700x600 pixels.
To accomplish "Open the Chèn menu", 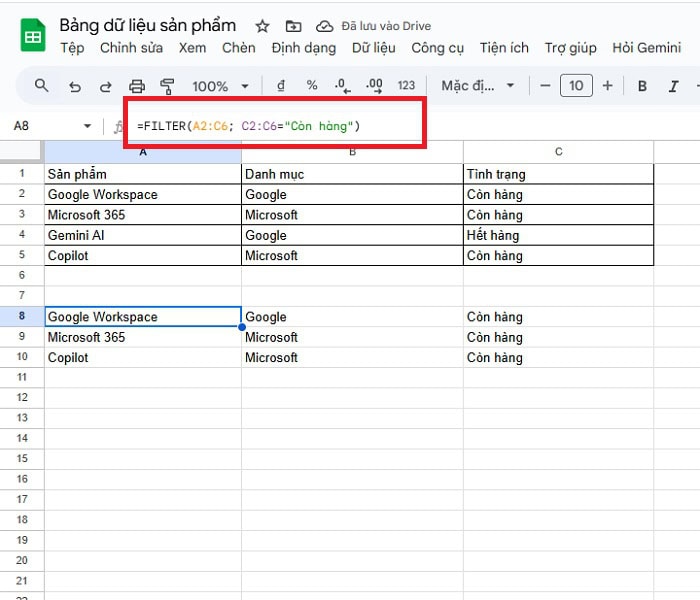I will (239, 48).
